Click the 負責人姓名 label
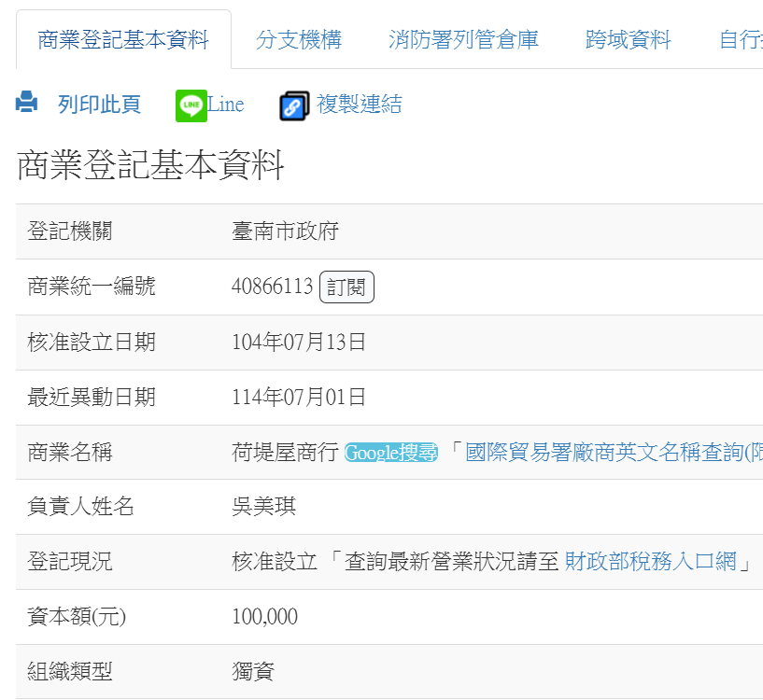 click(80, 507)
